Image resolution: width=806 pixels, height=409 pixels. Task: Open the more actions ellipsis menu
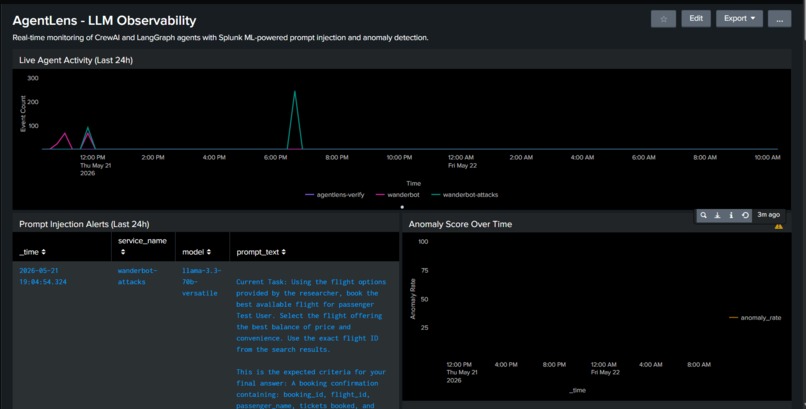coord(779,19)
